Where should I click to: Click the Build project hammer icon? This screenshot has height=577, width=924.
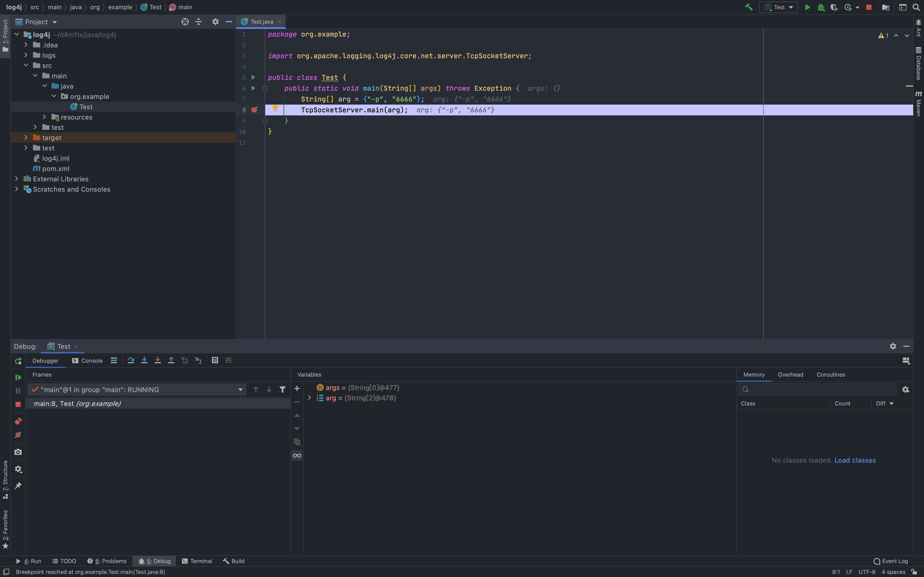749,7
